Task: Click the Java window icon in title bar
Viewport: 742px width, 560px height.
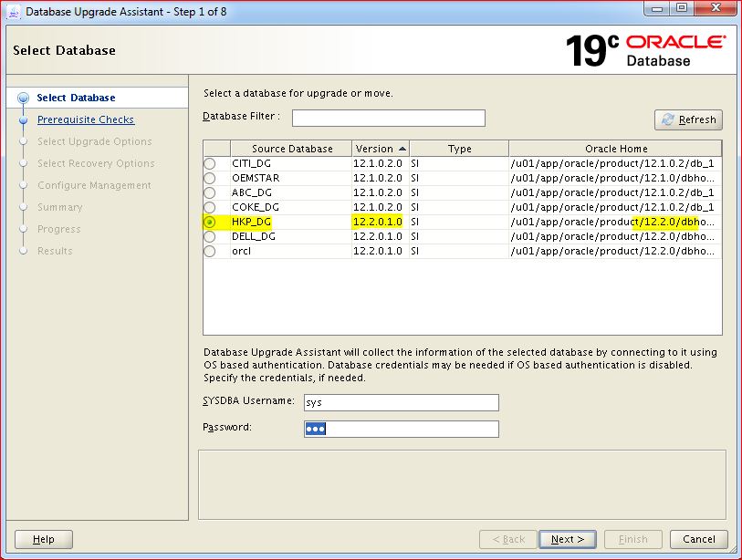Action: (14, 12)
